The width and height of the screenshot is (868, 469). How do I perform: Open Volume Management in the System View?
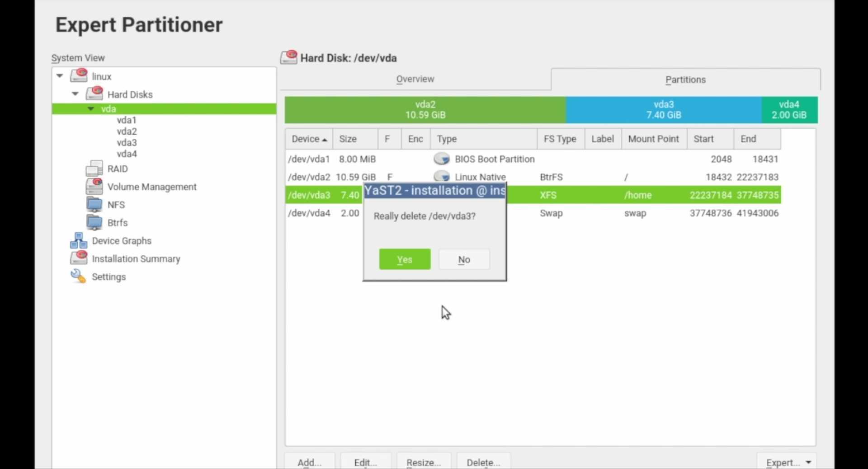click(x=152, y=187)
